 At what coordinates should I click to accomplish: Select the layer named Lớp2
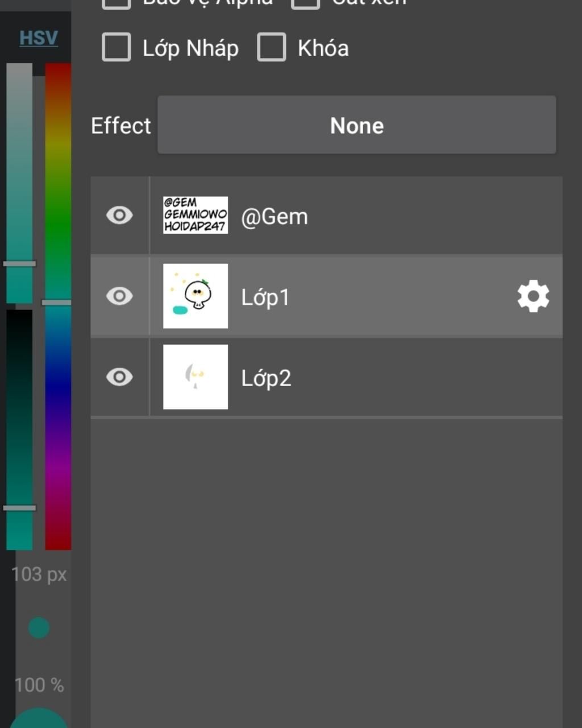tap(266, 378)
